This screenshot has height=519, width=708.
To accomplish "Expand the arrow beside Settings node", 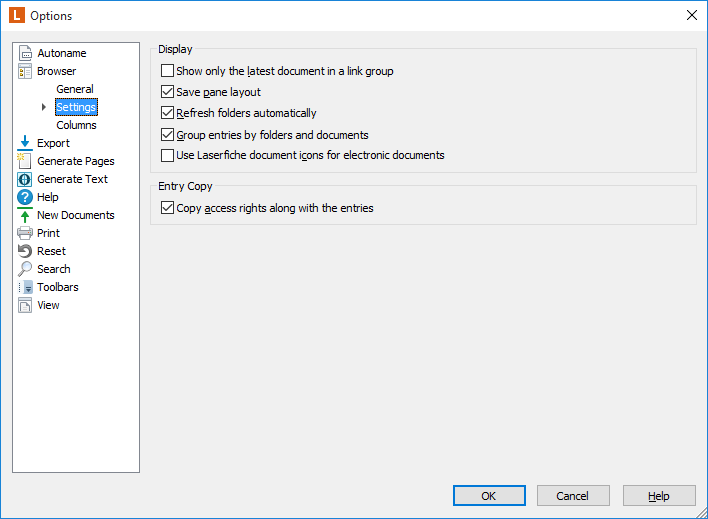I will coord(44,107).
